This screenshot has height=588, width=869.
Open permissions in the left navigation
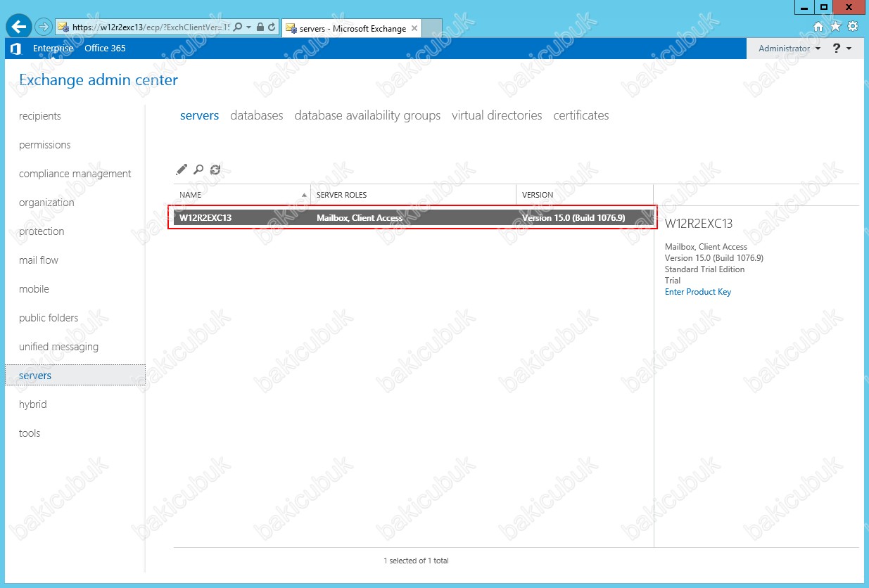pyautogui.click(x=45, y=145)
